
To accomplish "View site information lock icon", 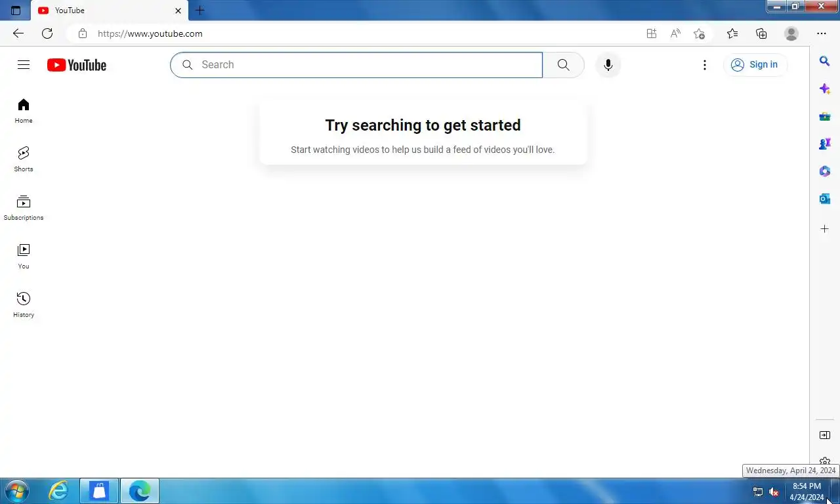I will pyautogui.click(x=82, y=33).
